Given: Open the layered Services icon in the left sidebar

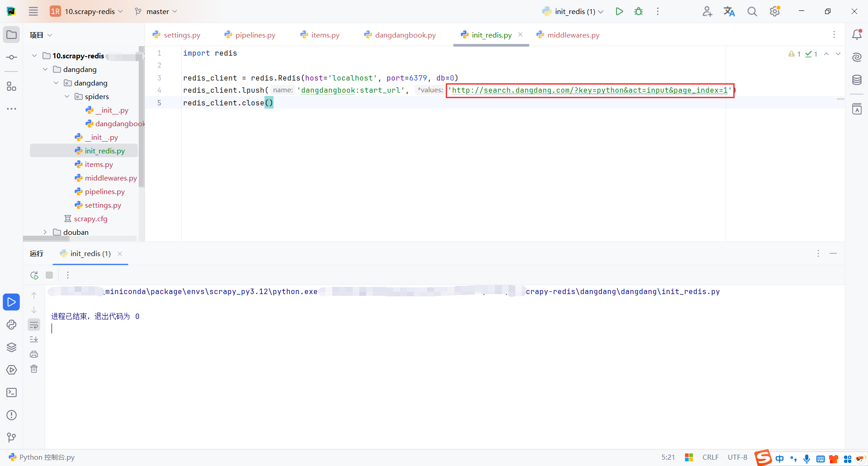Looking at the screenshot, I should (x=11, y=347).
